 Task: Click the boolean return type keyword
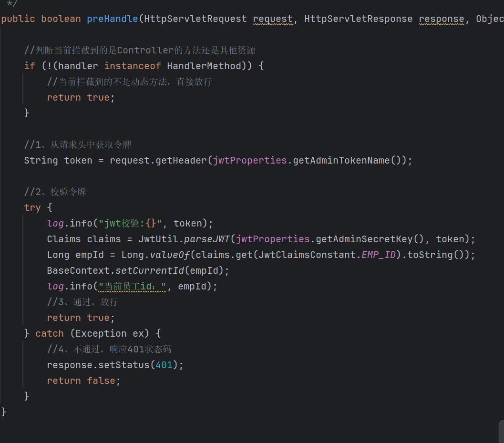[x=61, y=19]
